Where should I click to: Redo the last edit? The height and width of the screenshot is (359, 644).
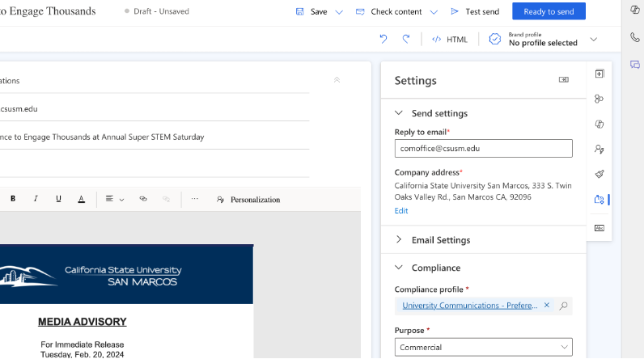(406, 39)
